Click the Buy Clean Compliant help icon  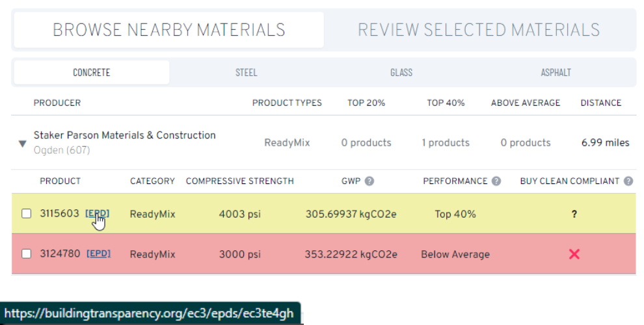click(x=628, y=181)
